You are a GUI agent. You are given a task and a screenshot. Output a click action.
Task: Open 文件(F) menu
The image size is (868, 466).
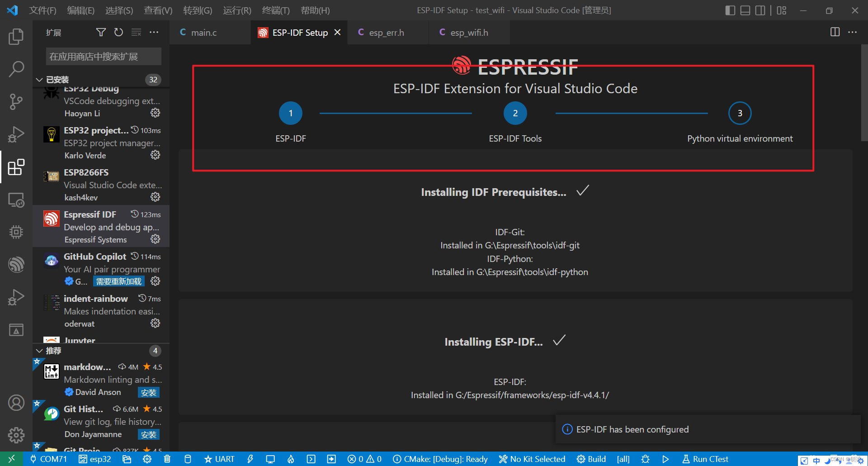[x=42, y=10]
